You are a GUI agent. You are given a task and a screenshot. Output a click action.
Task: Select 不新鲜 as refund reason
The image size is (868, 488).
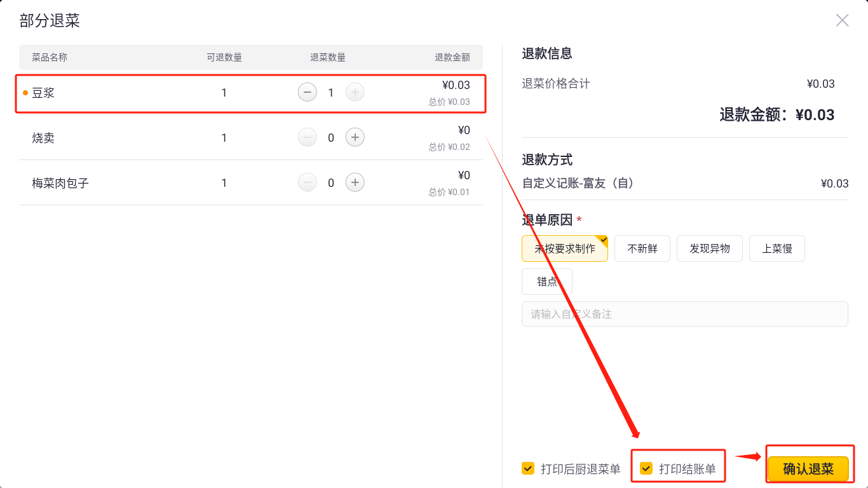(x=642, y=248)
